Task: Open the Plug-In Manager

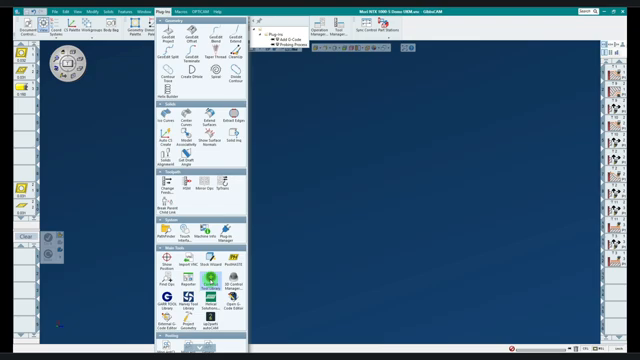Action: [x=225, y=233]
